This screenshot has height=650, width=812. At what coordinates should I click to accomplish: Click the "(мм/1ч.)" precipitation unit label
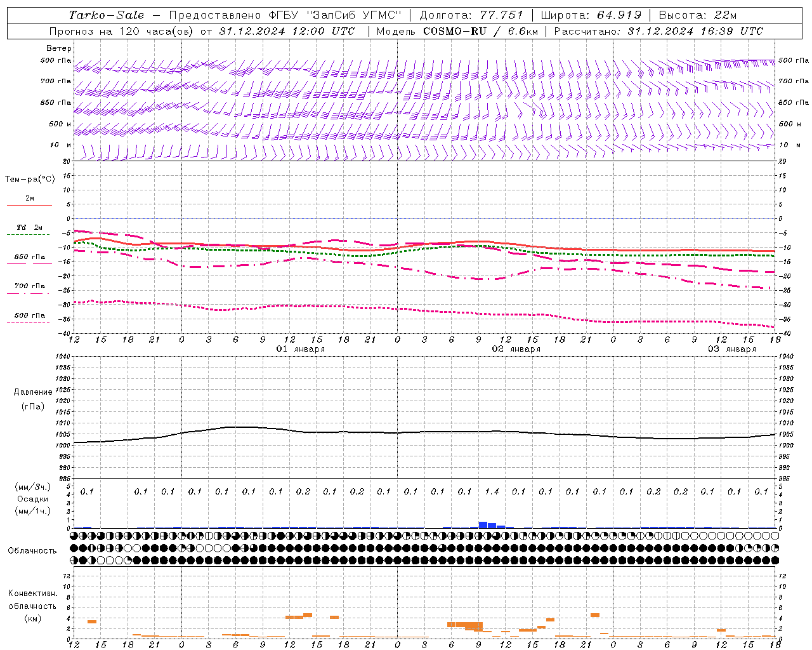(x=33, y=511)
